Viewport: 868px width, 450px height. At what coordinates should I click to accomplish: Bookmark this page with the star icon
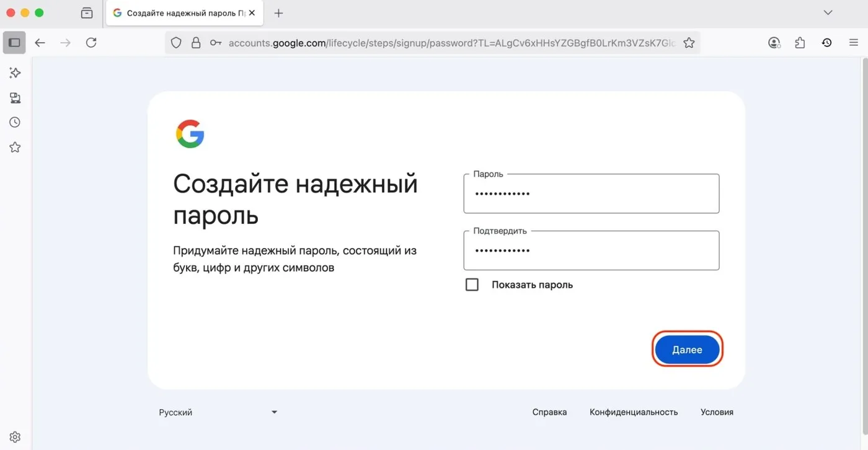click(689, 43)
